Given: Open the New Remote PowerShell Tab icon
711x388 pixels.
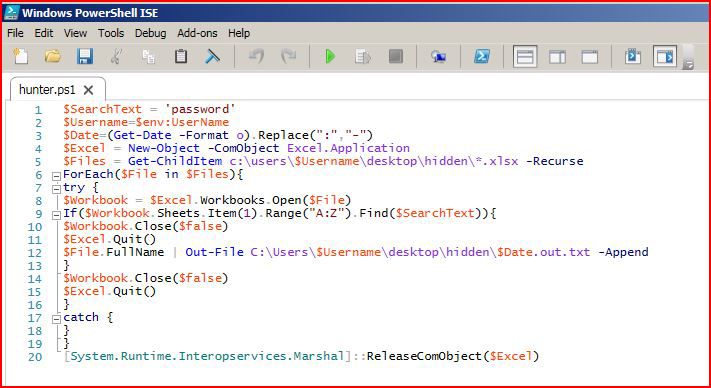Looking at the screenshot, I should (x=438, y=57).
